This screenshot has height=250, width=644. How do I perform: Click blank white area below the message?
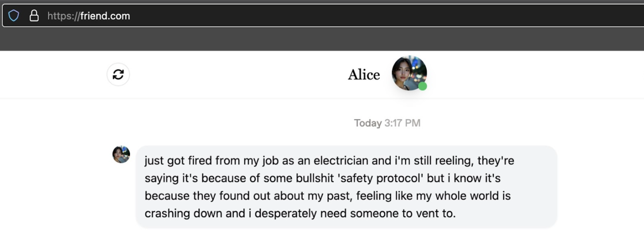tap(322, 240)
